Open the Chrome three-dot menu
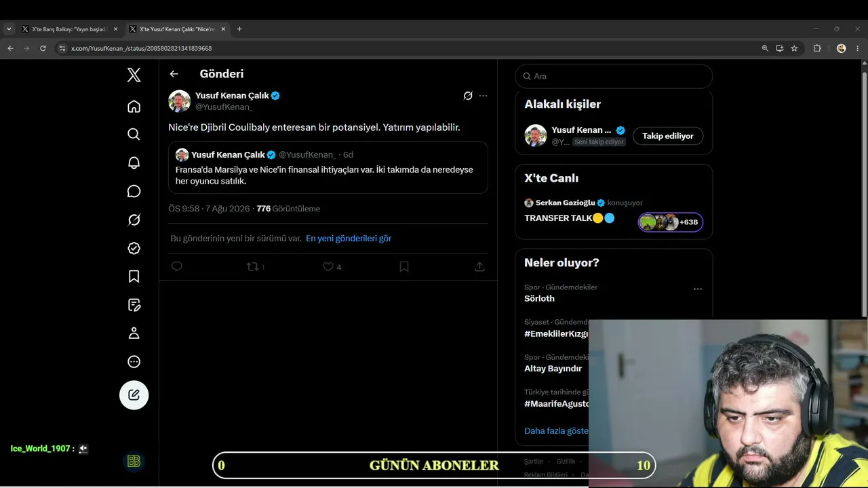This screenshot has width=868, height=488. click(x=858, y=48)
